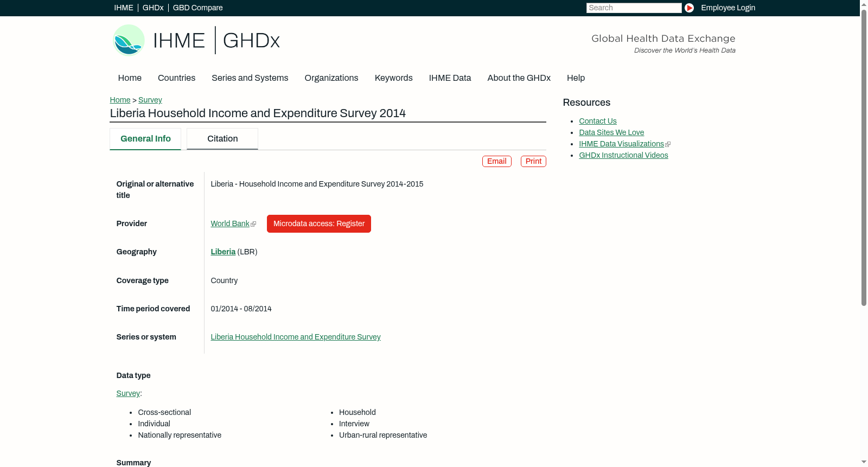
Task: Open GHDx link in top bar
Action: pos(153,8)
